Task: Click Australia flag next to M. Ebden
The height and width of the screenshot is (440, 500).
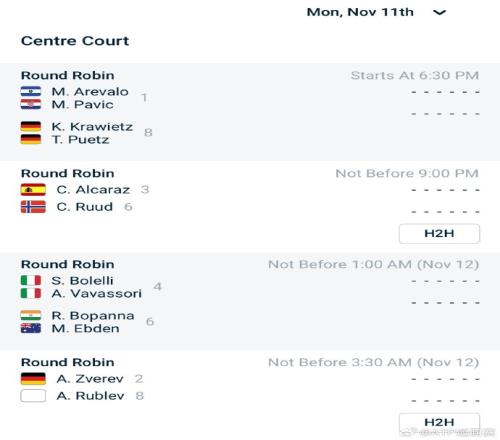Action: pyautogui.click(x=31, y=328)
